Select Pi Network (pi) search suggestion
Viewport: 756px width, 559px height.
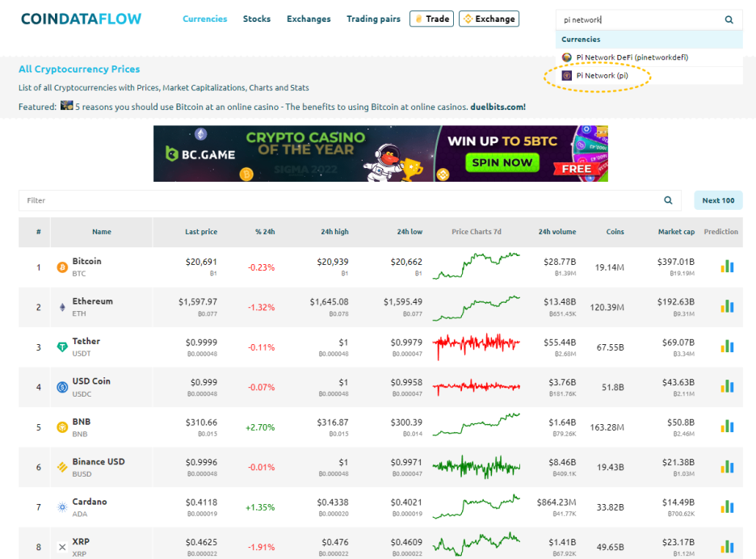(x=649, y=76)
